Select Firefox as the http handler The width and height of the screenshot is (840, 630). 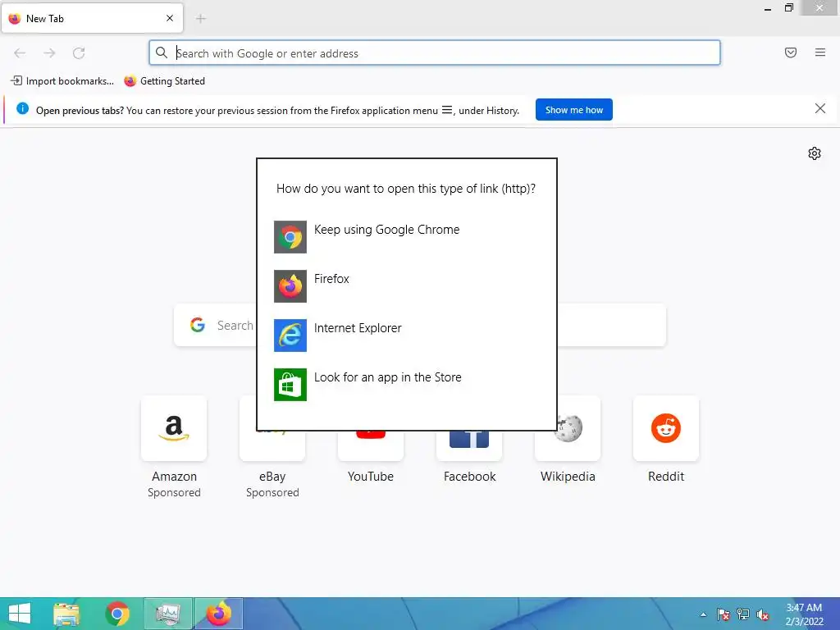[x=407, y=286]
